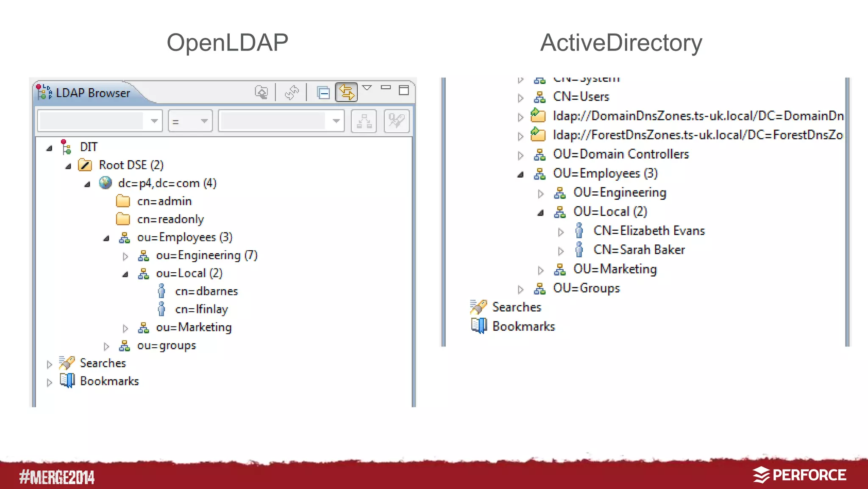This screenshot has height=489, width=868.
Task: Collapse OU=Employees (3) in ActiveDirectory
Action: [x=520, y=174]
